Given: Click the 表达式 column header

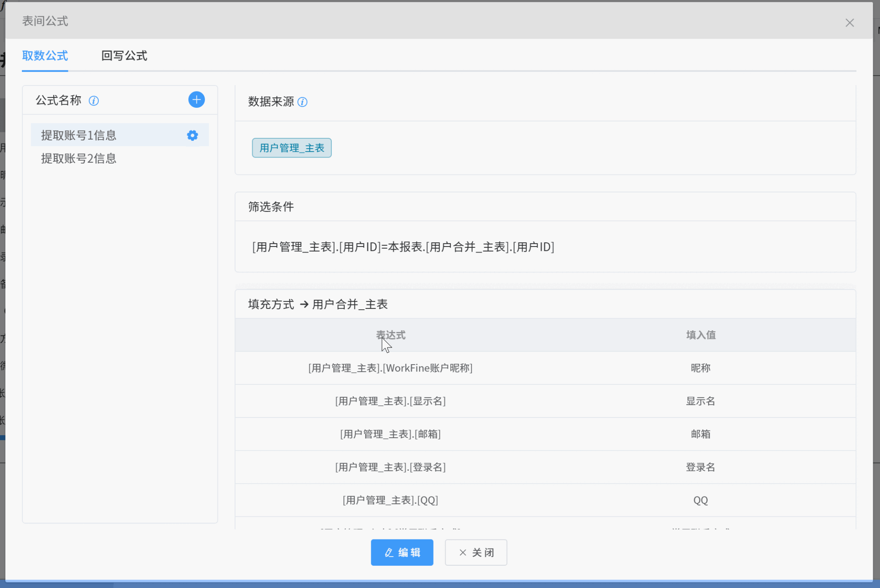Looking at the screenshot, I should pos(391,335).
